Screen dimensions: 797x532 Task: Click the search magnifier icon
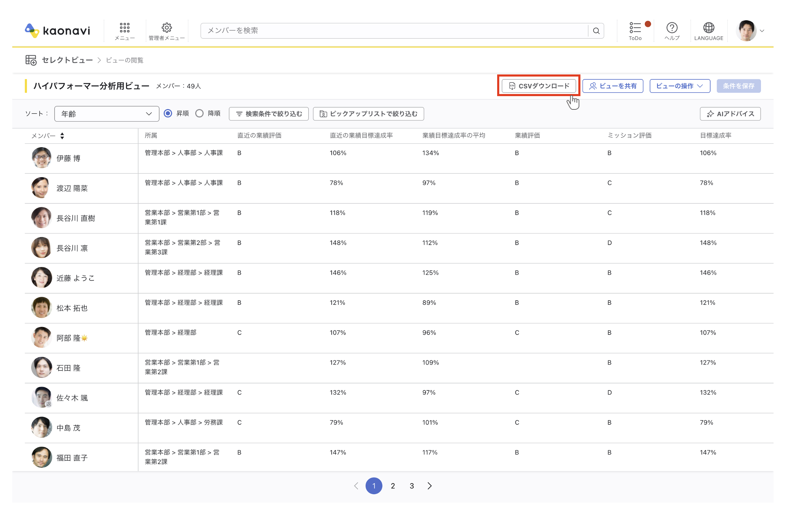click(596, 31)
